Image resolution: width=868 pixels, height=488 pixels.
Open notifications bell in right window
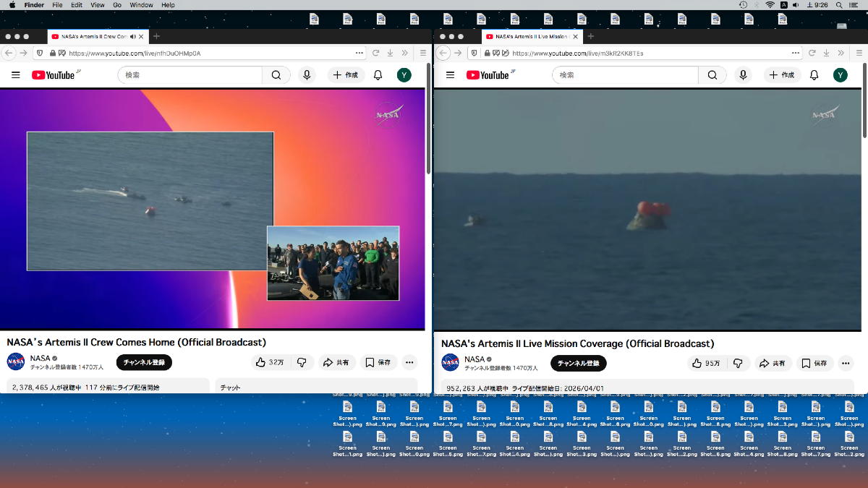click(x=814, y=75)
